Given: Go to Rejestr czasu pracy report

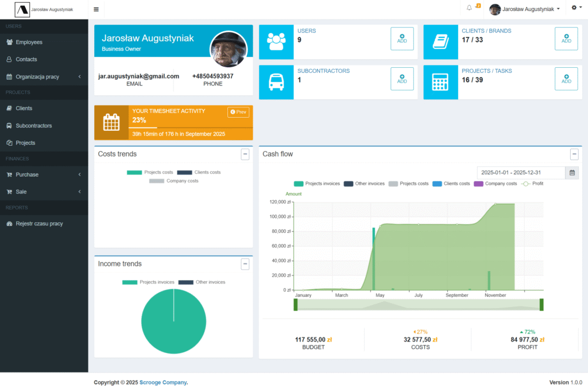Looking at the screenshot, I should coord(39,223).
